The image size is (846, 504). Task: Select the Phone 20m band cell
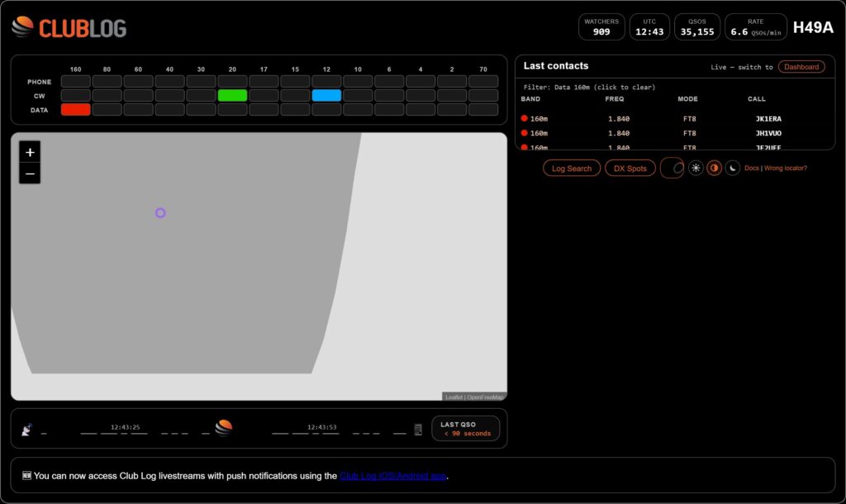232,82
